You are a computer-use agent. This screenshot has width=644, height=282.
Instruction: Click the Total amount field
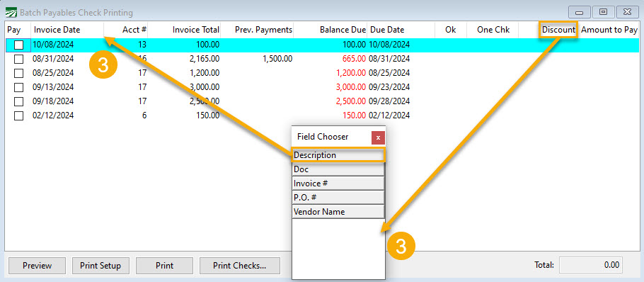[x=590, y=265]
